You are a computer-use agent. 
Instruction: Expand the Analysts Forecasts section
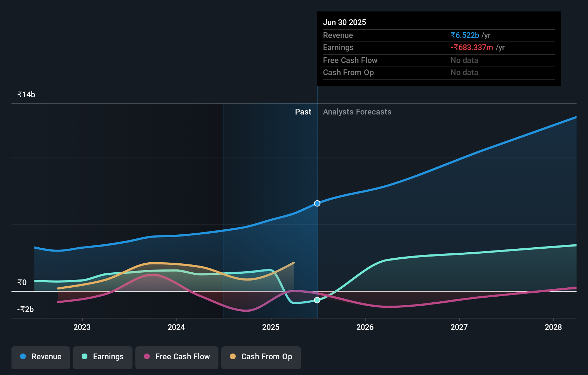pyautogui.click(x=357, y=112)
